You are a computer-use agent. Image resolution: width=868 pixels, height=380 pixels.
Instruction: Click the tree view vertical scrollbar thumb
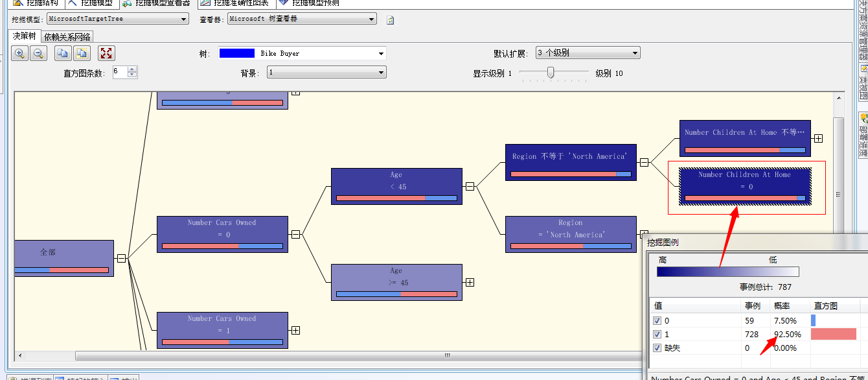click(838, 195)
